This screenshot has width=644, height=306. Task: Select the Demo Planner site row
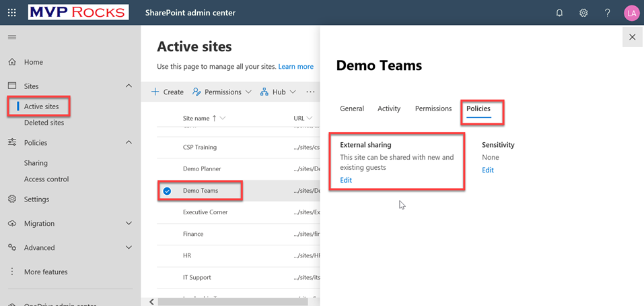click(x=238, y=169)
